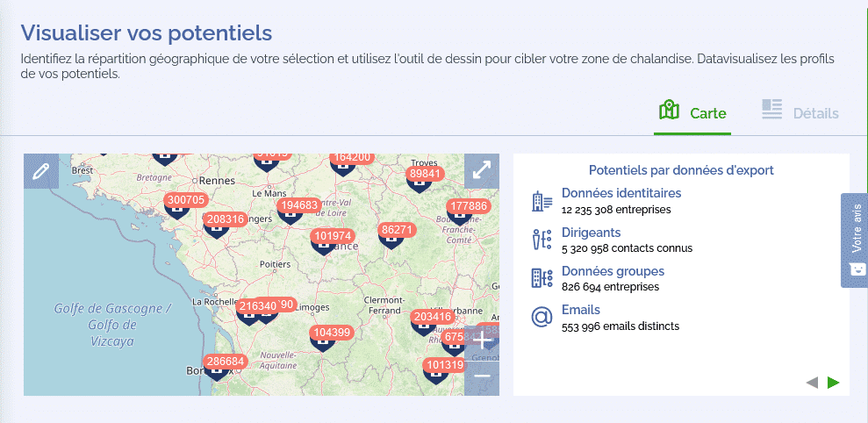Open the Données identitaires link

coord(621,193)
